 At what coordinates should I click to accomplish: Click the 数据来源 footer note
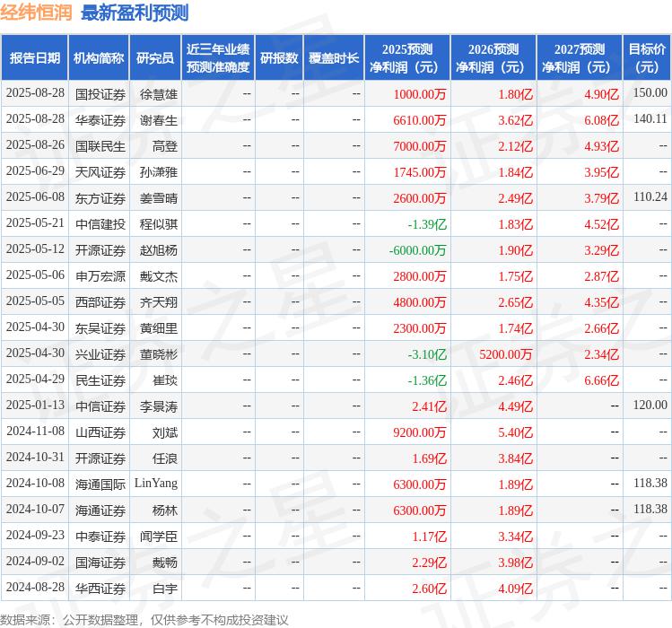pyautogui.click(x=144, y=620)
